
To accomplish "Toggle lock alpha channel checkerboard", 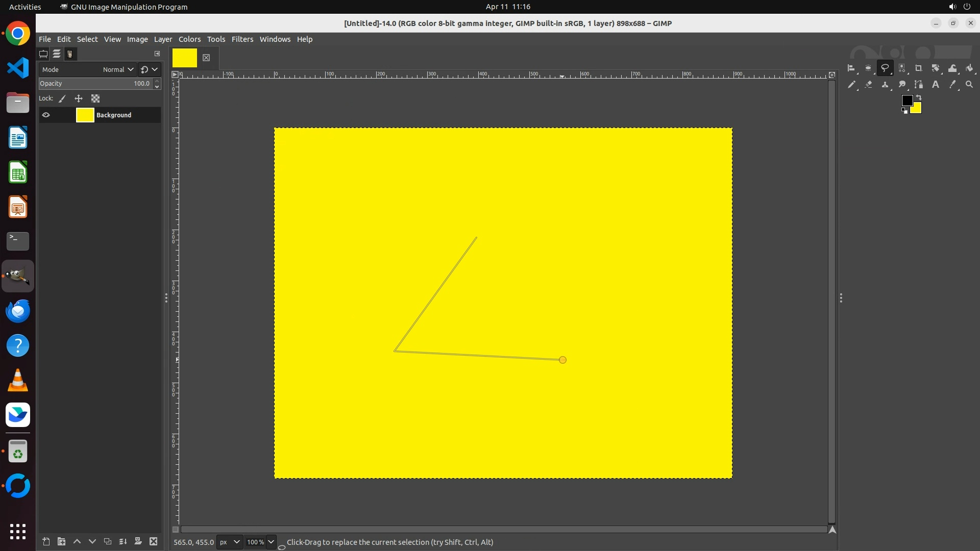I will [x=95, y=99].
